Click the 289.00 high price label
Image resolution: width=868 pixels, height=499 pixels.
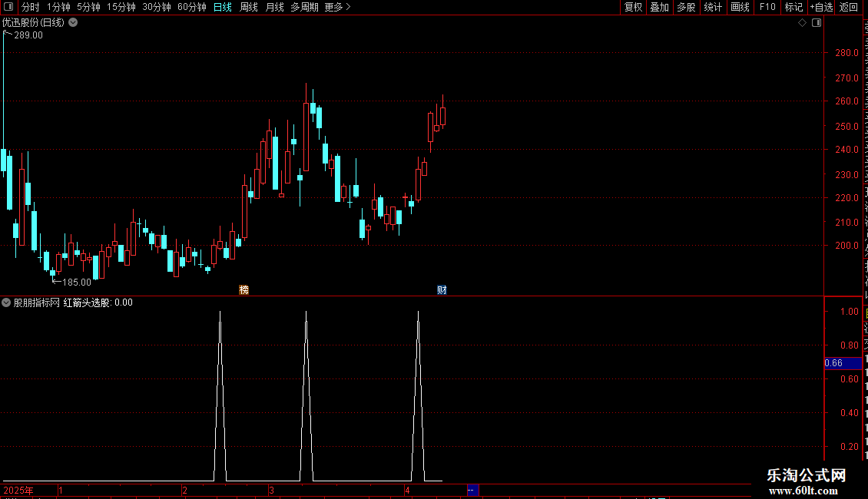pos(28,35)
